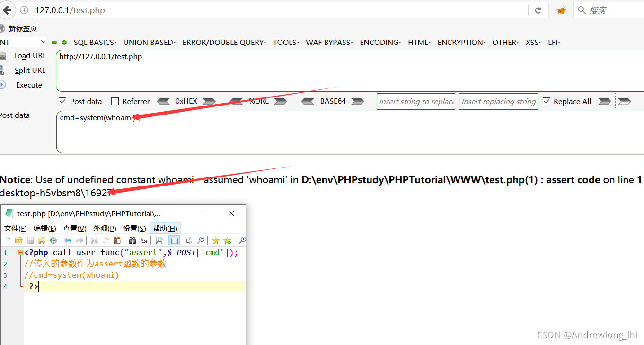Open the combo box ending in NT
The height and width of the screenshot is (345, 644).
tap(23, 42)
